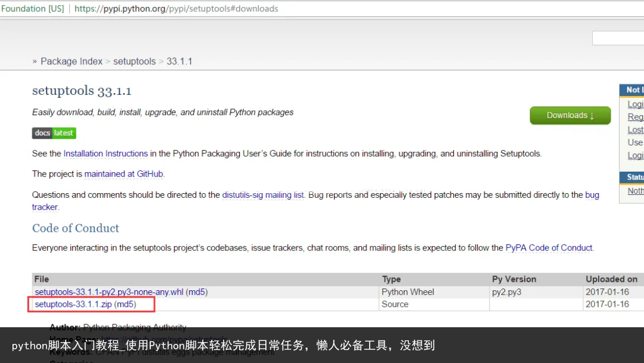
Task: Open the setuptools-33.1.1.zip download link
Action: tap(73, 304)
